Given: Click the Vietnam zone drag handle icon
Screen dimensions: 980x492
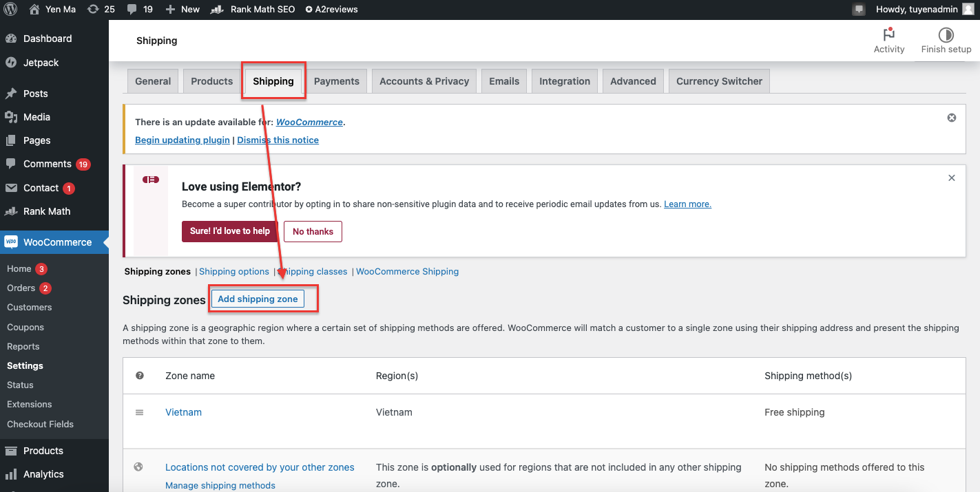Looking at the screenshot, I should (x=139, y=412).
